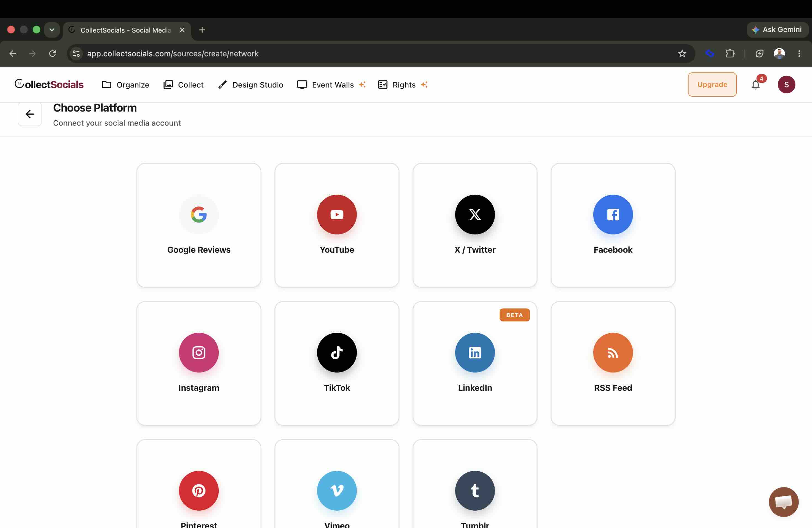
Task: Click the RSS Feed label text
Action: (613, 388)
